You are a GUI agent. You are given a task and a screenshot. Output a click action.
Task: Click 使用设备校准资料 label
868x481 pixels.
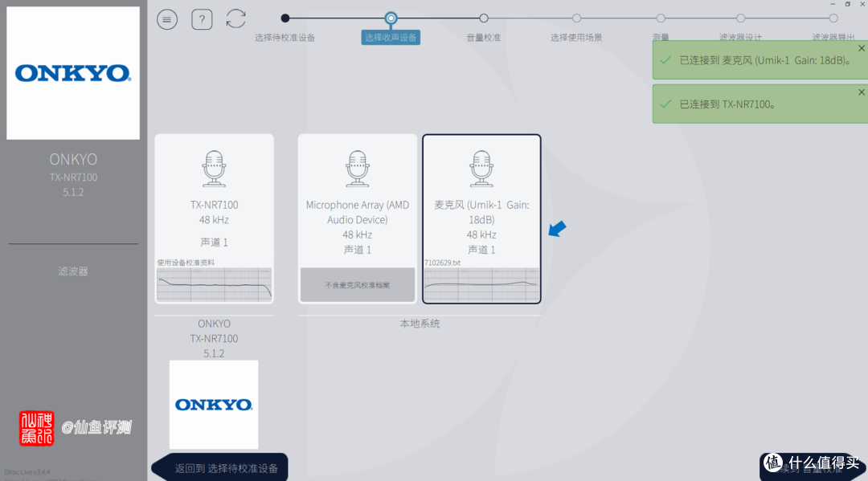186,263
